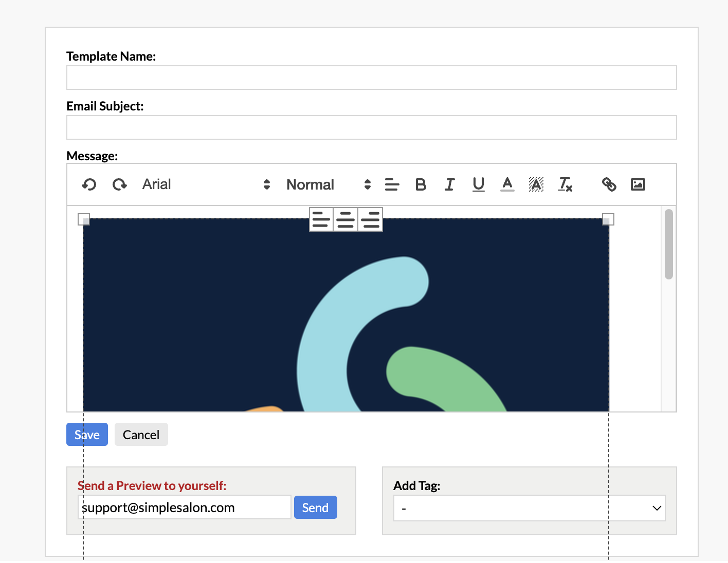Viewport: 728px width, 563px height.
Task: Toggle underline formatting
Action: (x=479, y=184)
